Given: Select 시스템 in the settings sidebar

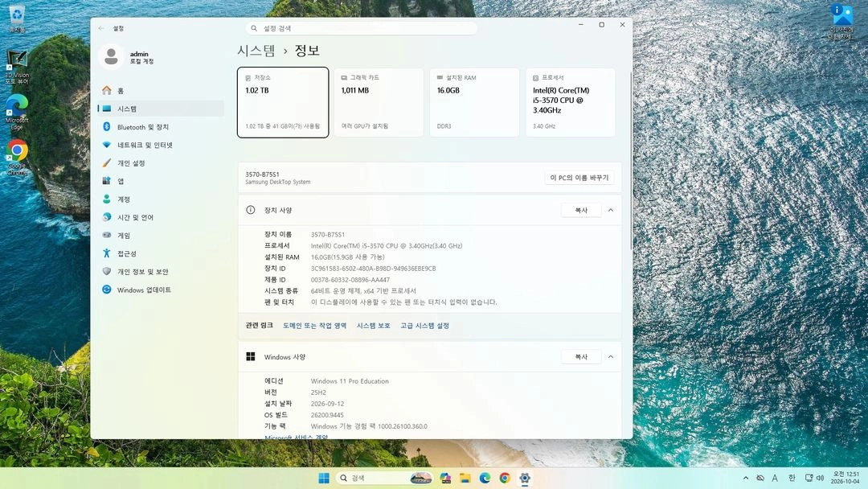Looking at the screenshot, I should click(161, 109).
